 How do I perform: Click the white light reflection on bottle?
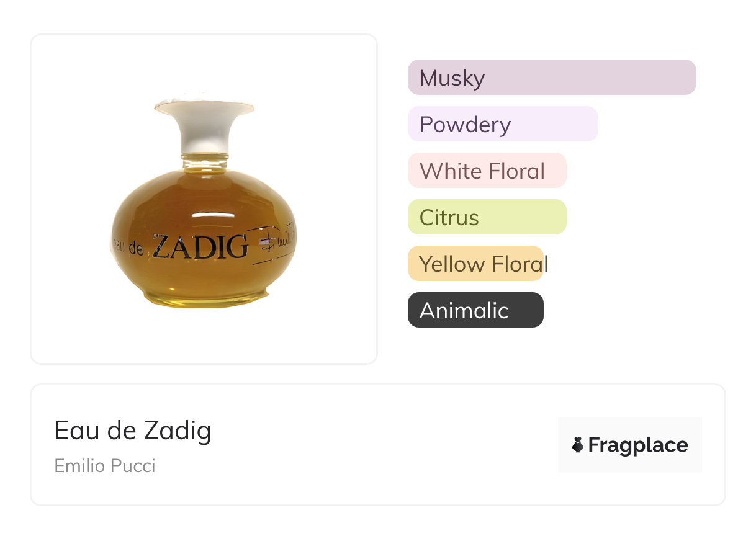[212, 215]
